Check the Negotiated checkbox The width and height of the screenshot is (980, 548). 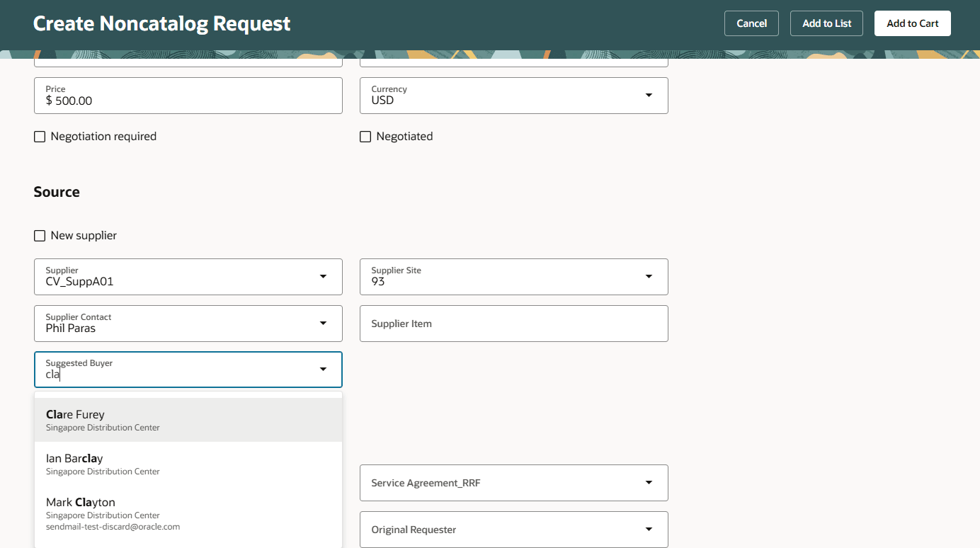tap(365, 136)
